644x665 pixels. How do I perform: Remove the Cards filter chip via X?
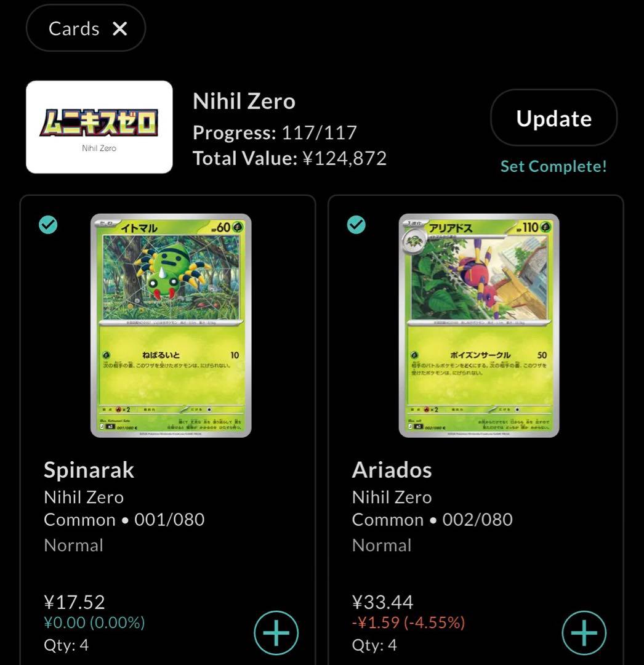pos(120,29)
